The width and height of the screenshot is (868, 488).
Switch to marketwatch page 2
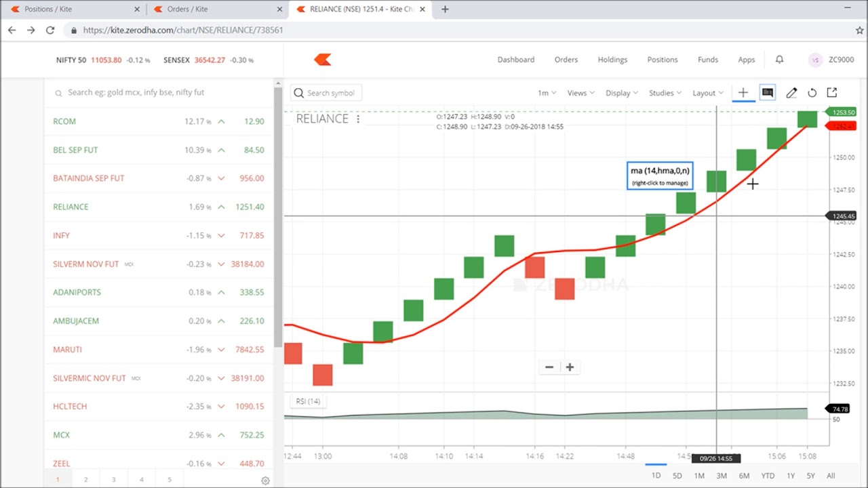[x=85, y=480]
